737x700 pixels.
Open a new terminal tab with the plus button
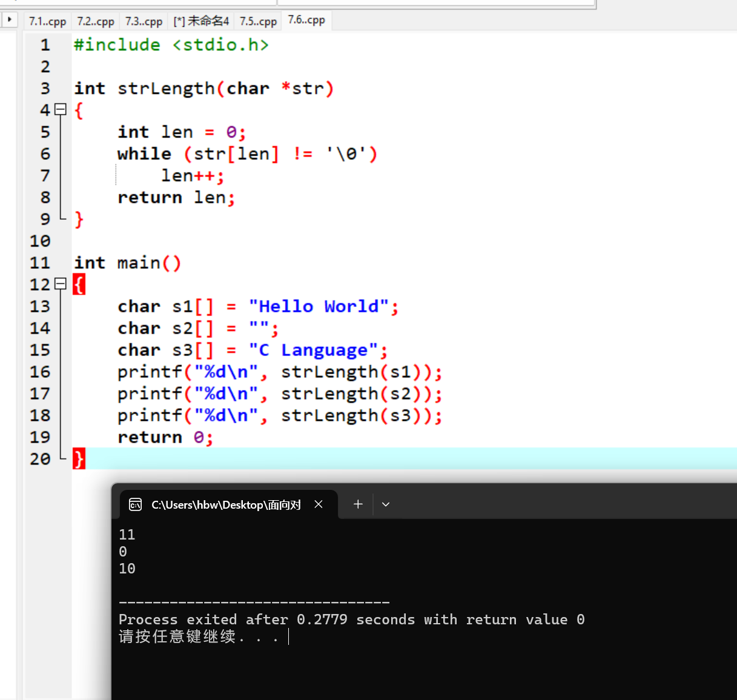tap(358, 504)
